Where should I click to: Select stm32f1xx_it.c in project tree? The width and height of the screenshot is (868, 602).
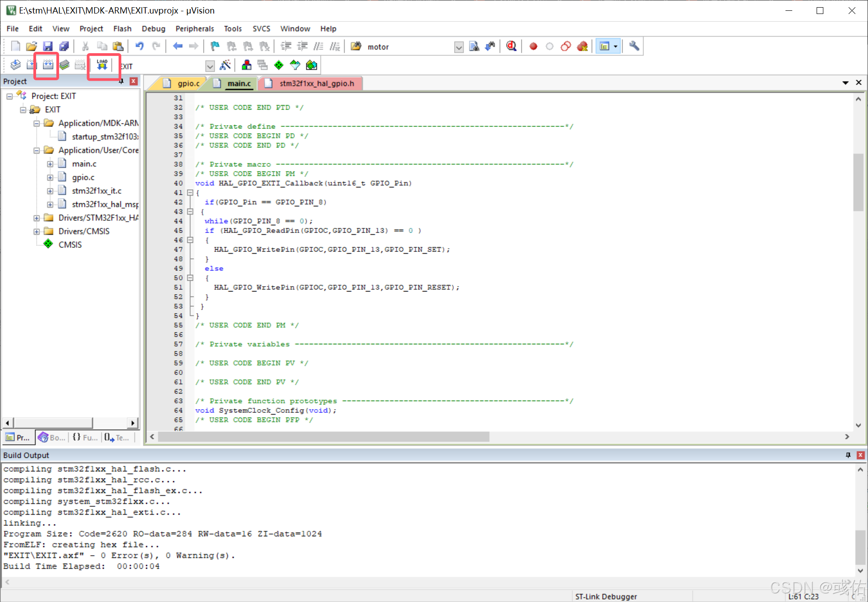pyautogui.click(x=96, y=191)
